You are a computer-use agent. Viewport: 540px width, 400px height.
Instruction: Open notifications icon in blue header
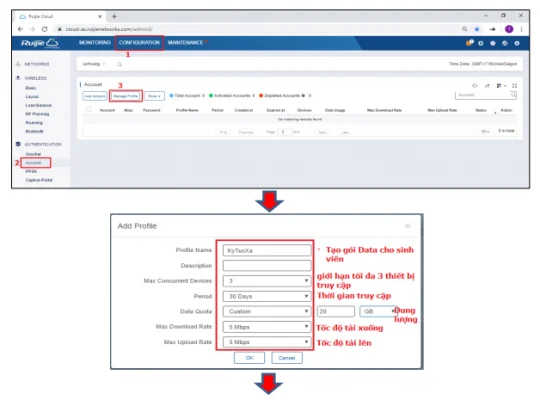(469, 43)
